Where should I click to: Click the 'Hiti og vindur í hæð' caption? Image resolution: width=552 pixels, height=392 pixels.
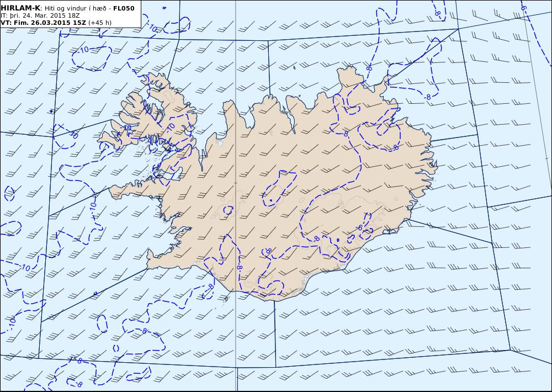click(x=75, y=8)
